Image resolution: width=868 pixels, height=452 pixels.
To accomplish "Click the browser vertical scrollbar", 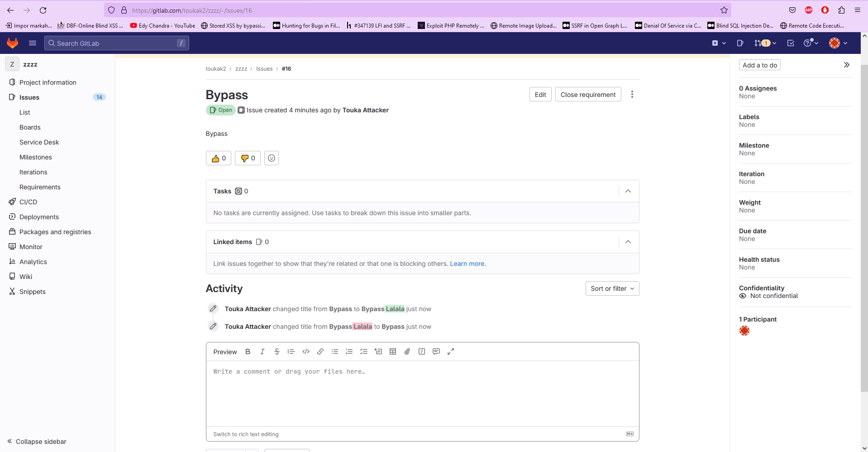I will (864, 226).
